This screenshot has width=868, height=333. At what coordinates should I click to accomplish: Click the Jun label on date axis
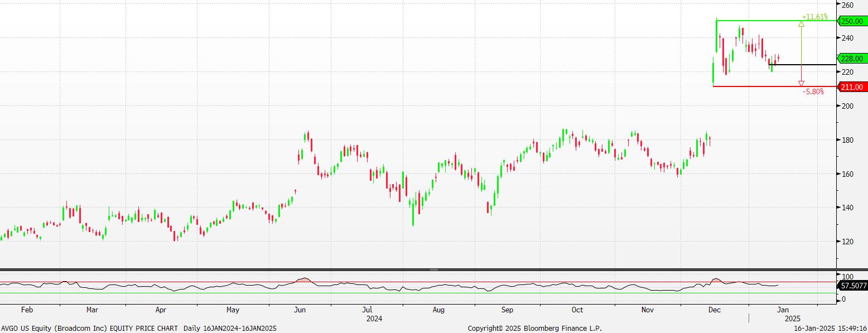(x=300, y=309)
